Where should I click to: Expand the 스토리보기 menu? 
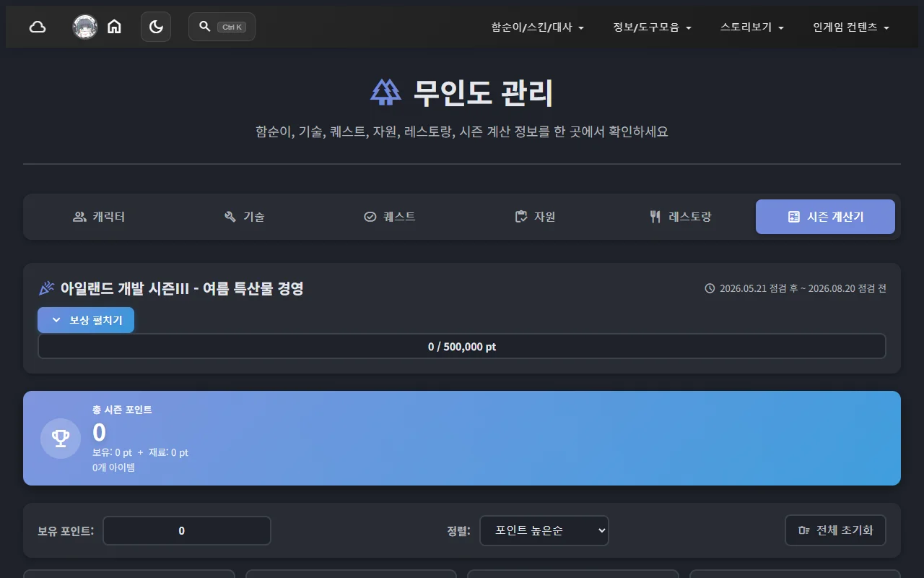click(x=751, y=27)
